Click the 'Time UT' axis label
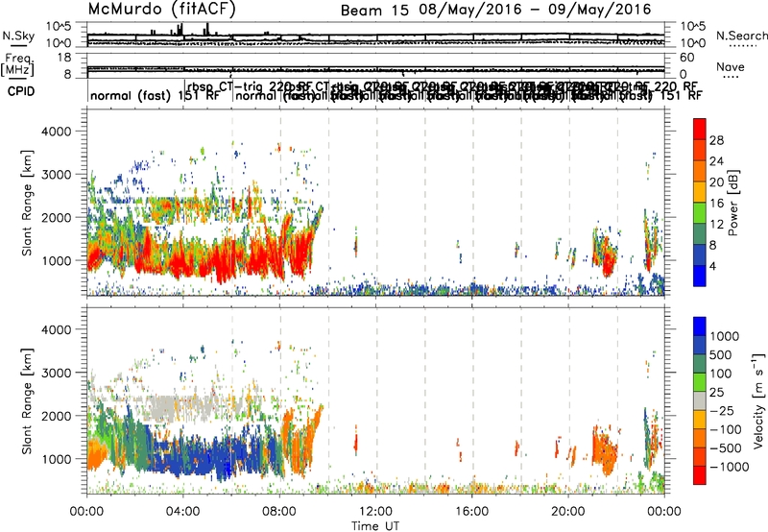The image size is (768, 532). pos(375,526)
